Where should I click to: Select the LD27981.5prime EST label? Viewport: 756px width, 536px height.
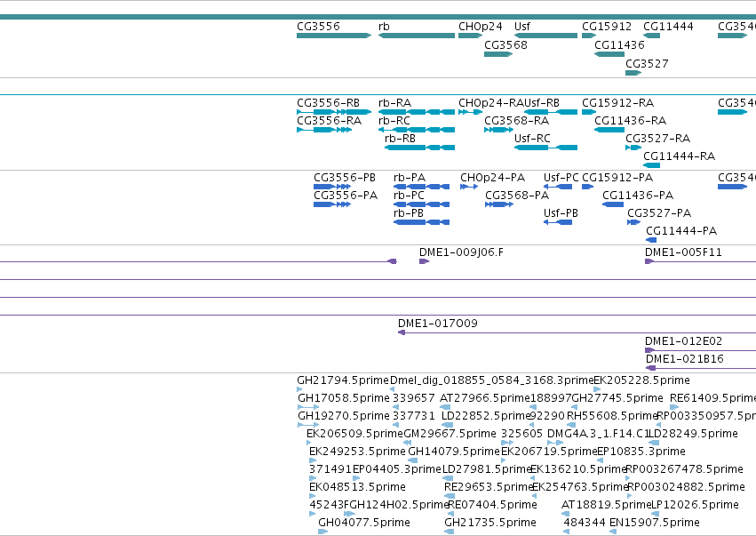click(x=487, y=469)
